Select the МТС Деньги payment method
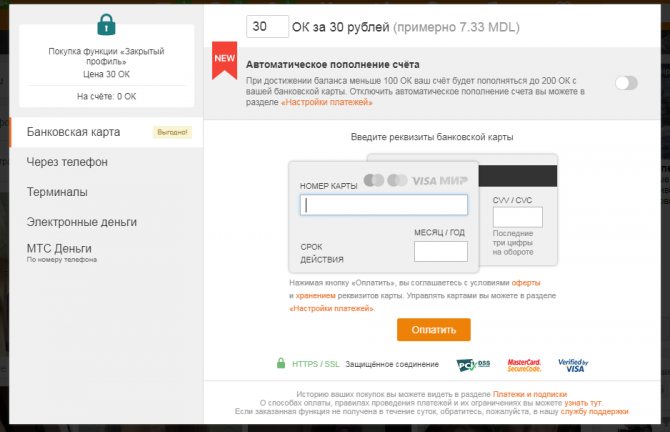 106,253
